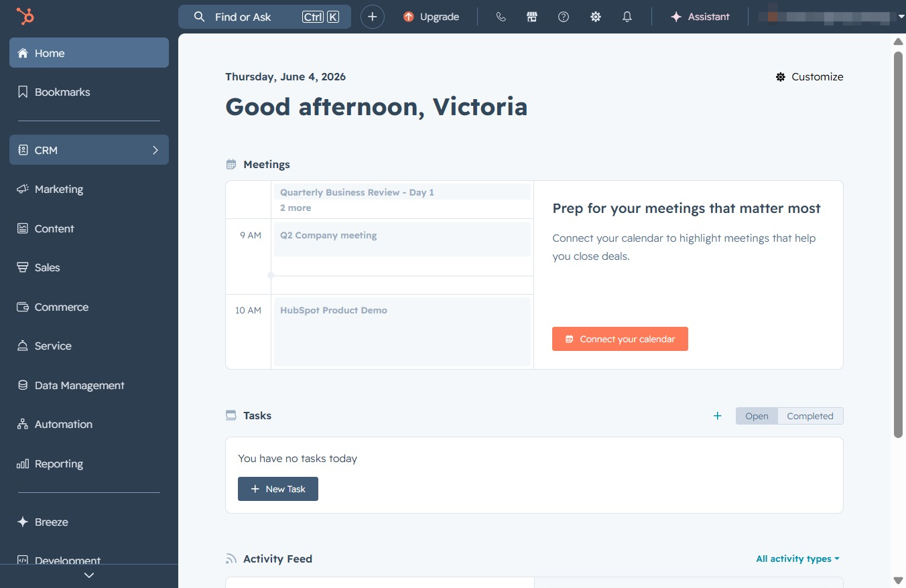Click the 'You have no tasks today' text

[298, 459]
